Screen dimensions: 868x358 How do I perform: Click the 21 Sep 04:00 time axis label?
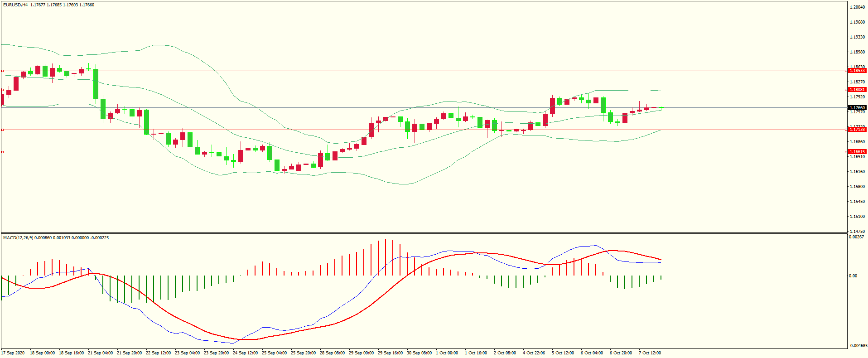point(101,353)
